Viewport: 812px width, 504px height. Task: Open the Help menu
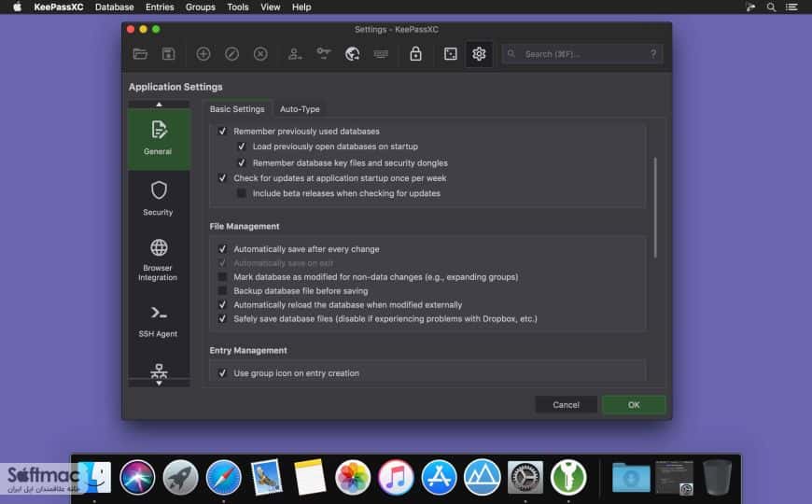(301, 7)
